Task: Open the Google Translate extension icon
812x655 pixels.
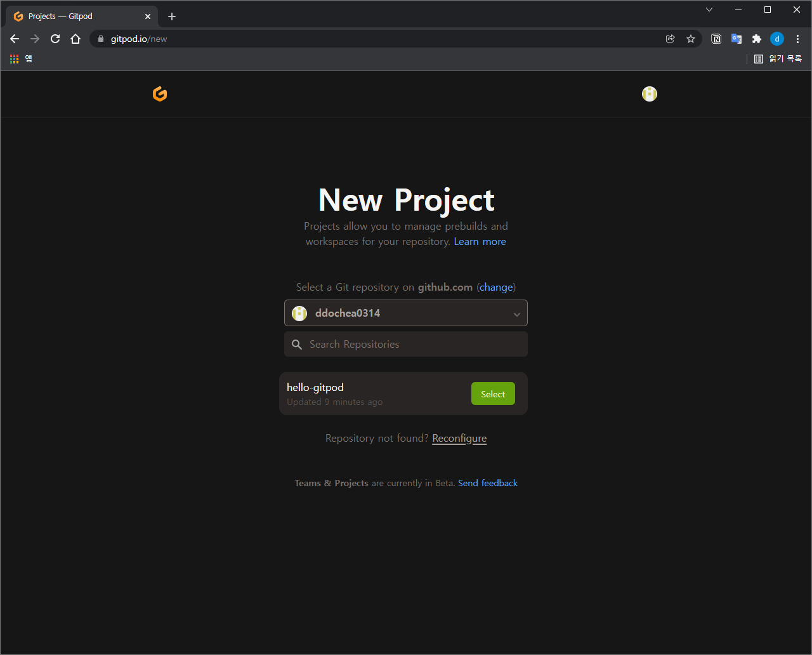Action: click(737, 39)
